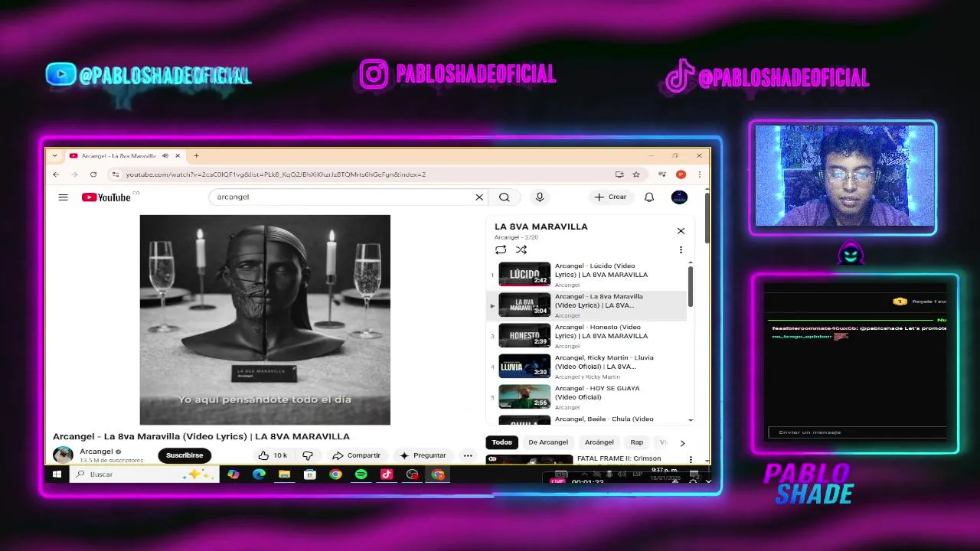Open the Windows Start menu
980x551 pixels.
[57, 474]
